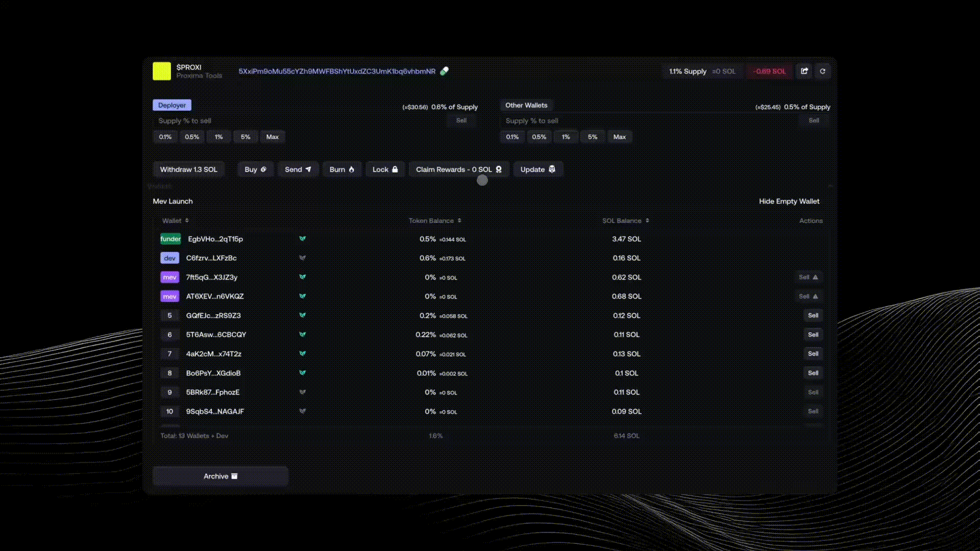Screen dimensions: 980x551
Task: Refresh data with the reload icon
Action: click(823, 71)
